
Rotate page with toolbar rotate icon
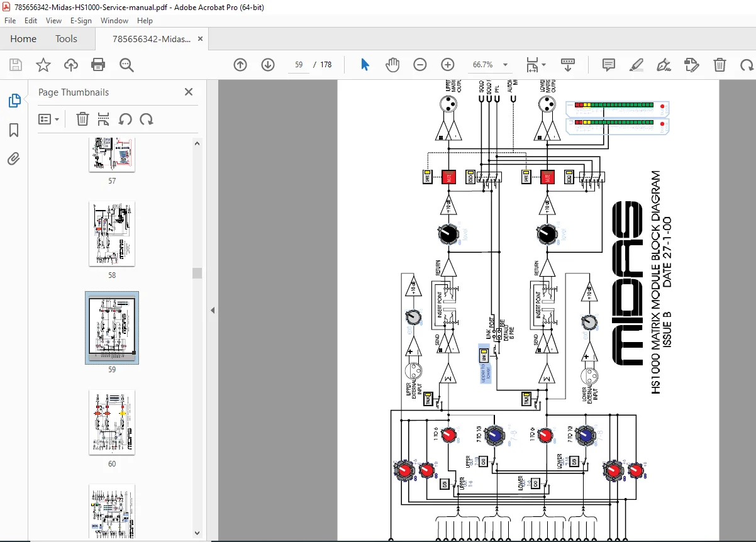click(x=747, y=65)
